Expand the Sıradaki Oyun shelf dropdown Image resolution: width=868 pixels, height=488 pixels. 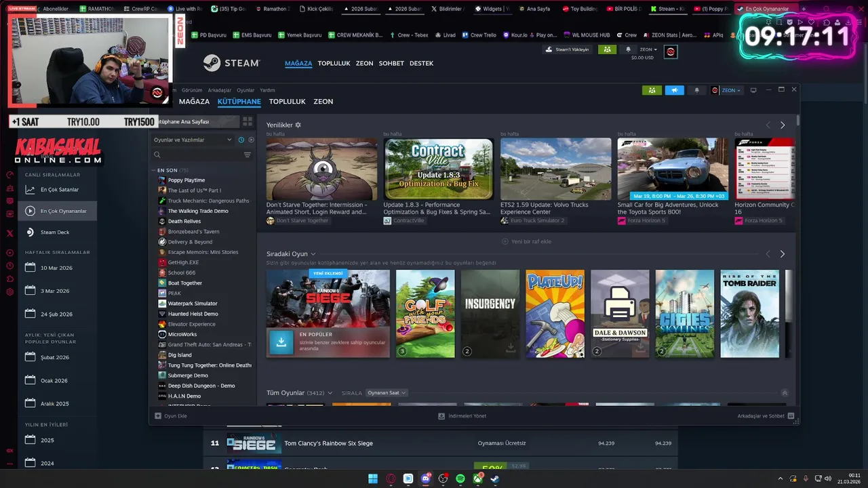(313, 254)
